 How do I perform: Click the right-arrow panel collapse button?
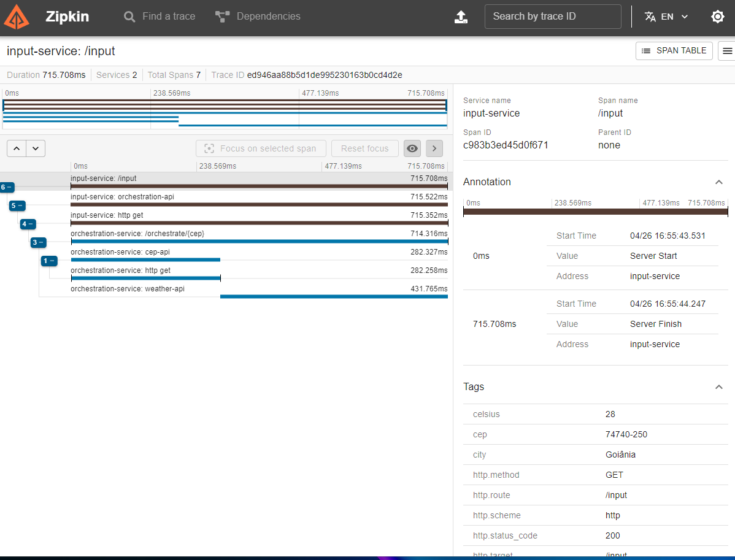coord(434,148)
